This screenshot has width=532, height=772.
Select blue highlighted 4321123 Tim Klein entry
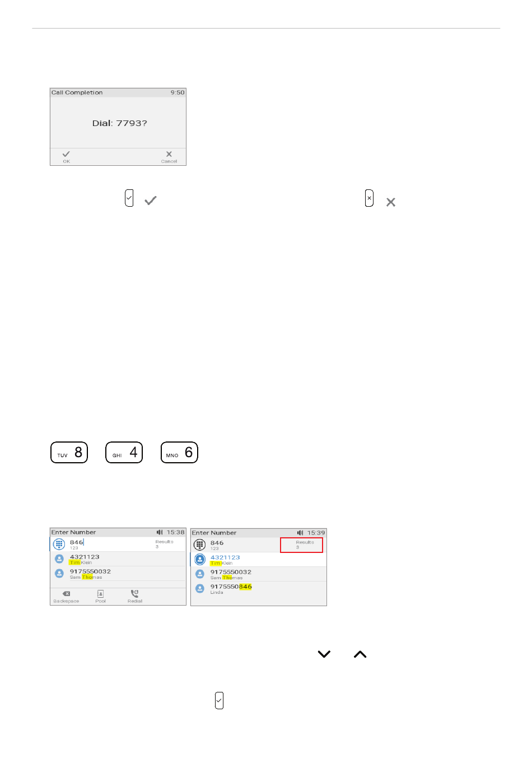pos(259,560)
